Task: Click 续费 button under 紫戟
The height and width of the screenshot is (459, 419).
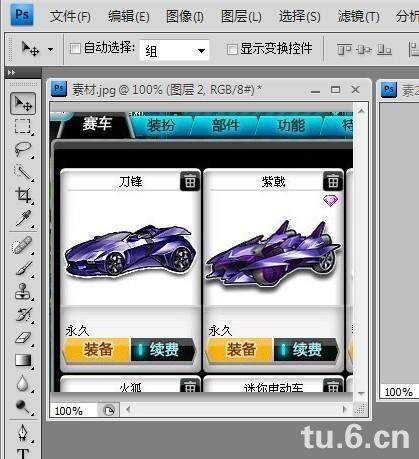Action: coord(307,350)
